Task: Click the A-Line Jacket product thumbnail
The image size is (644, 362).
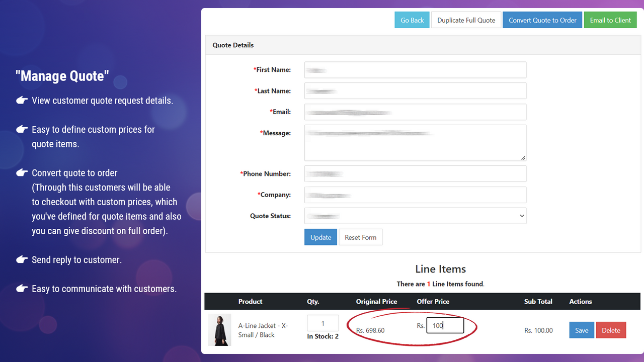Action: click(x=219, y=330)
